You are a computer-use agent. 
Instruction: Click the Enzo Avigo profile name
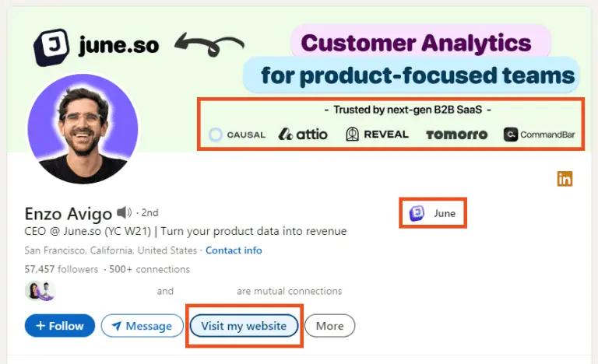point(69,213)
